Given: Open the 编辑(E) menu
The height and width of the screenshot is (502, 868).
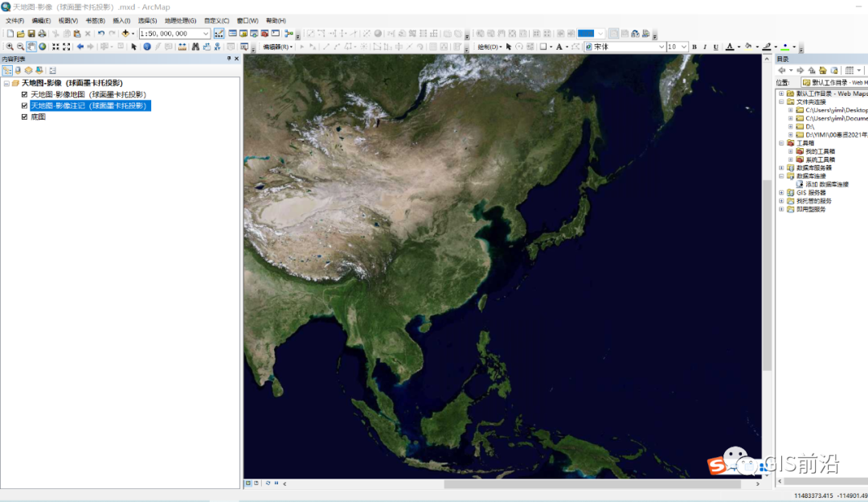Looking at the screenshot, I should click(x=41, y=21).
